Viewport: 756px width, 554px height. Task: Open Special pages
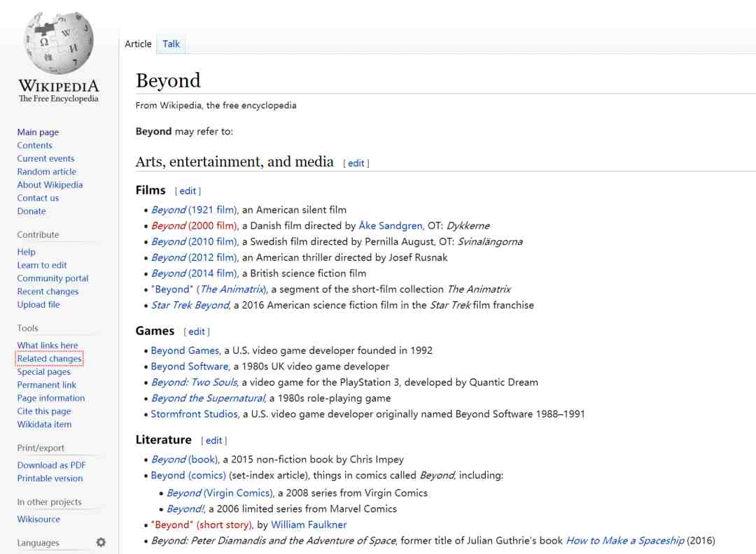[44, 372]
